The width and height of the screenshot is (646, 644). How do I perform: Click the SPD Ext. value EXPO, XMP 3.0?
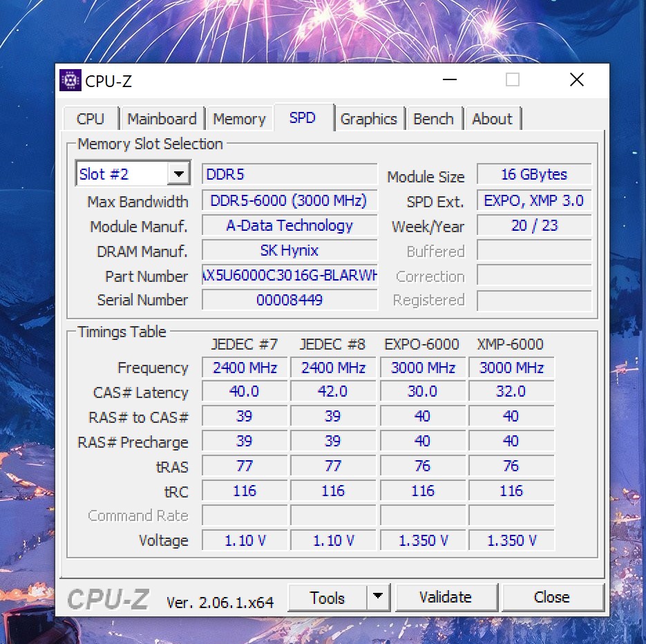534,200
